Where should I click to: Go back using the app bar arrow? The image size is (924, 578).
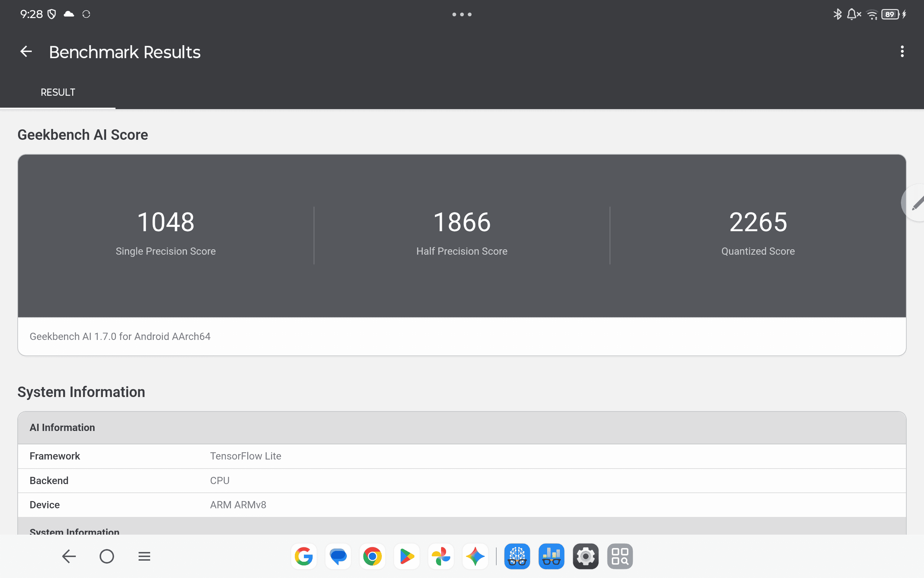[26, 52]
